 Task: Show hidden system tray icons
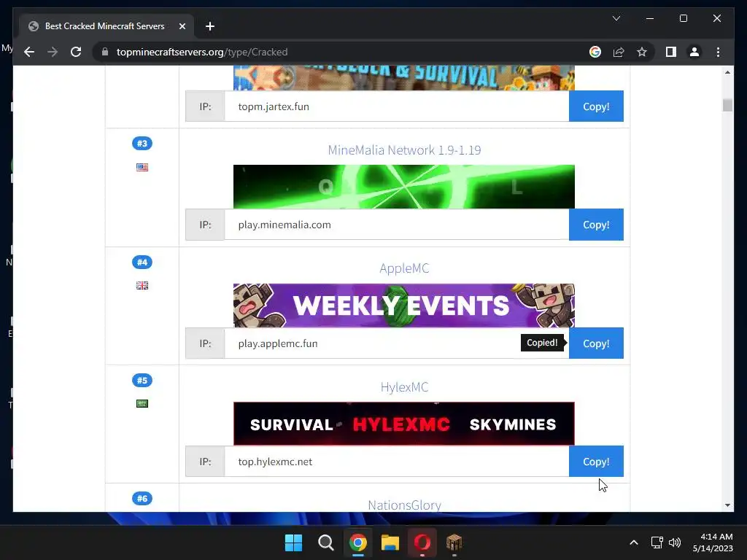(x=634, y=542)
